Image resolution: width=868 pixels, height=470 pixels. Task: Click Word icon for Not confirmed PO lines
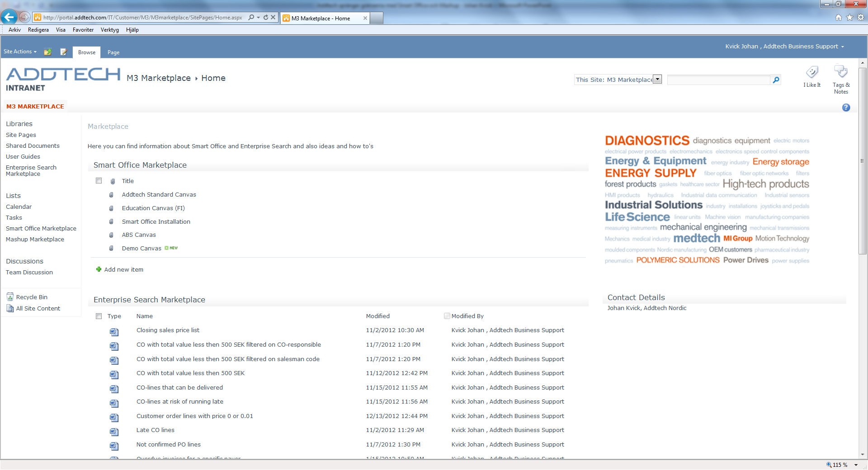pyautogui.click(x=114, y=446)
